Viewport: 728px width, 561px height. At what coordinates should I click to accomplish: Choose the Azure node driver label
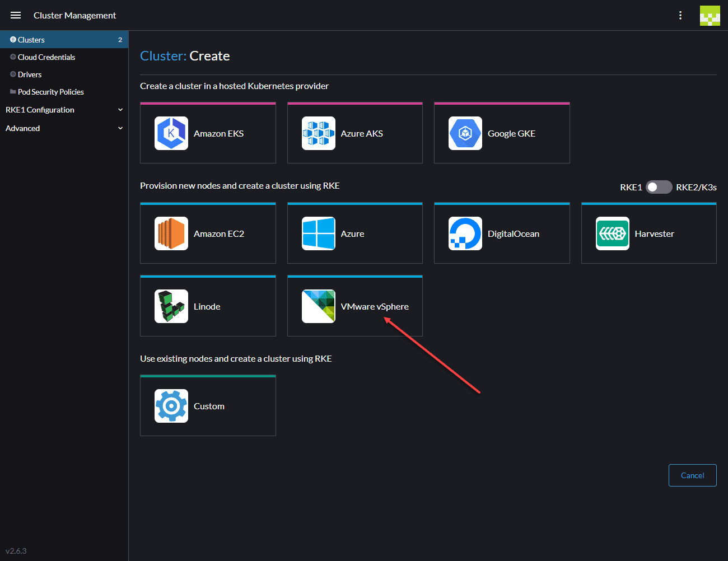point(352,233)
